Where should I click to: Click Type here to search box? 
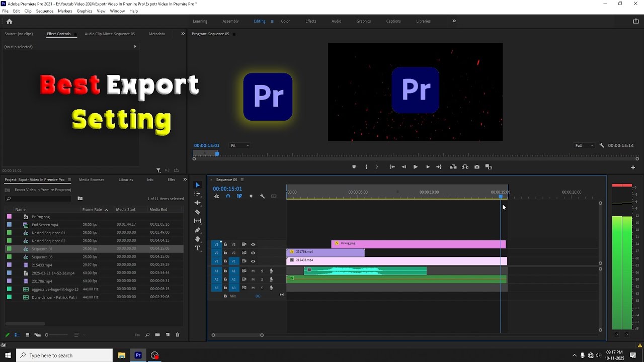point(64,355)
